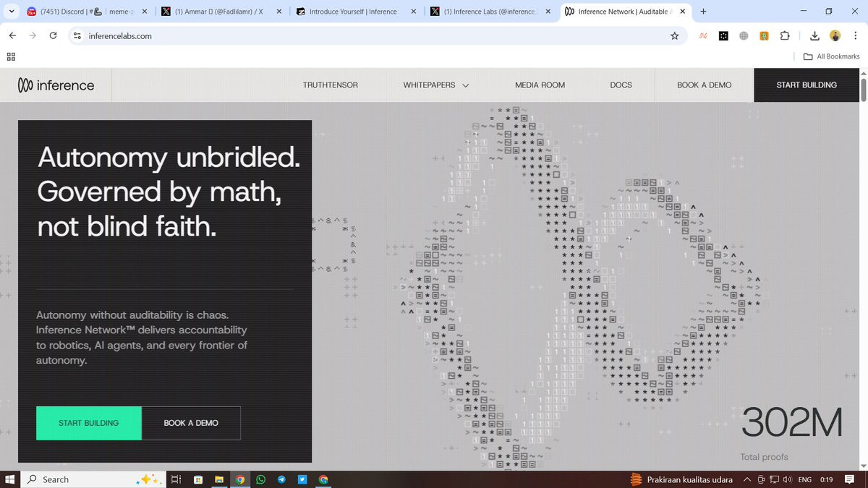
Task: Open the TRUTHTENSOR nav link
Action: click(331, 85)
